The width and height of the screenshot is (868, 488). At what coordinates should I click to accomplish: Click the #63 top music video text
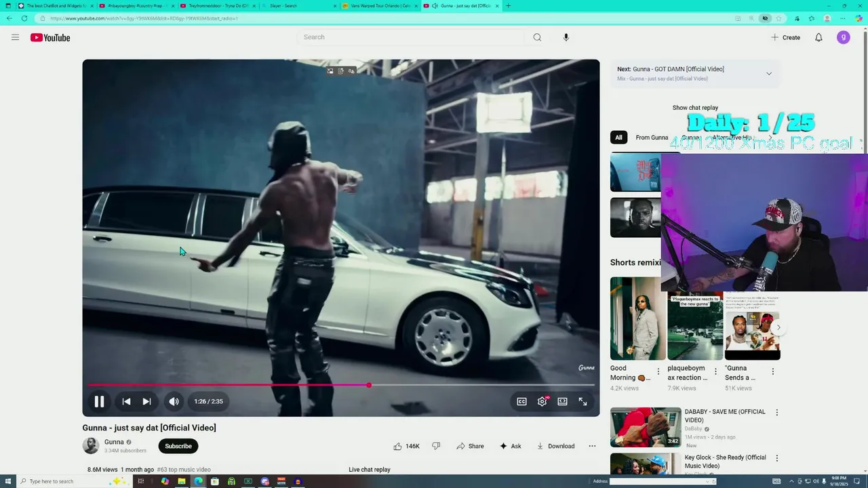[184, 470]
